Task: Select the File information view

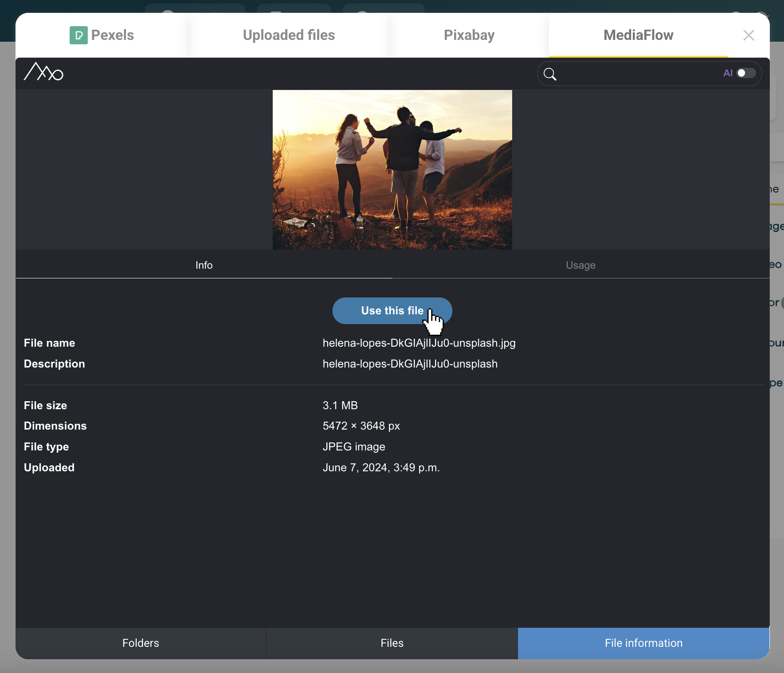Action: 643,643
